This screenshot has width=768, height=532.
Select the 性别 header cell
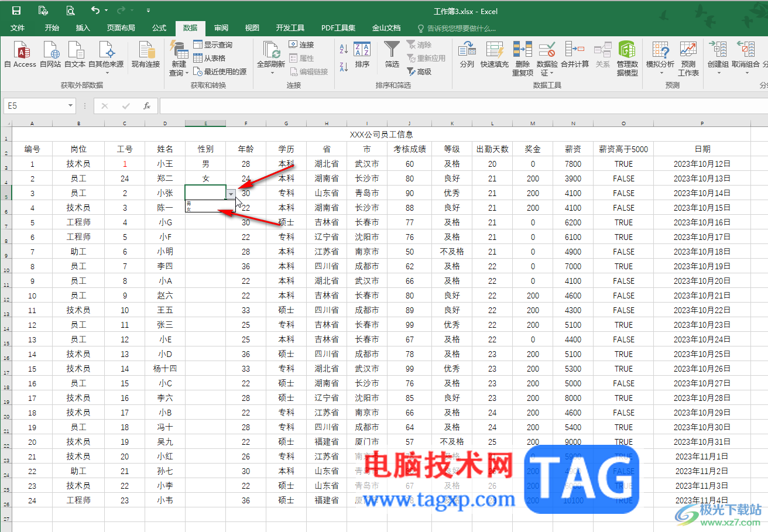click(205, 149)
